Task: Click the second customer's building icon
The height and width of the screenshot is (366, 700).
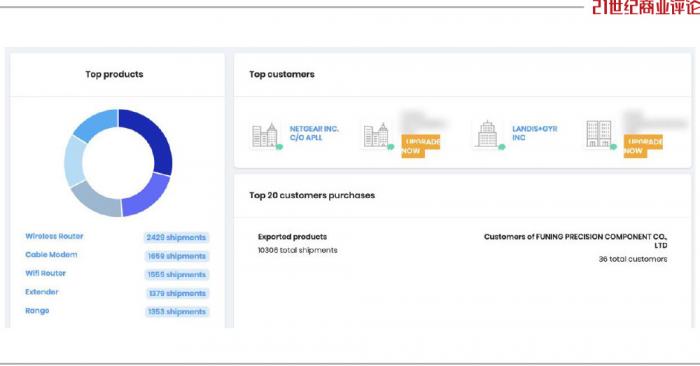Action: 378,135
